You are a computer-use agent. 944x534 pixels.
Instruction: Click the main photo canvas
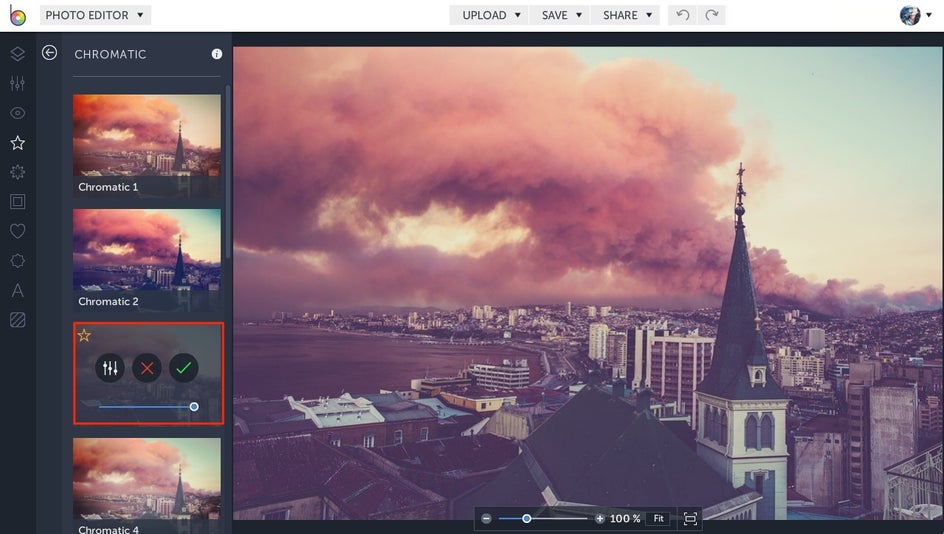[588, 283]
